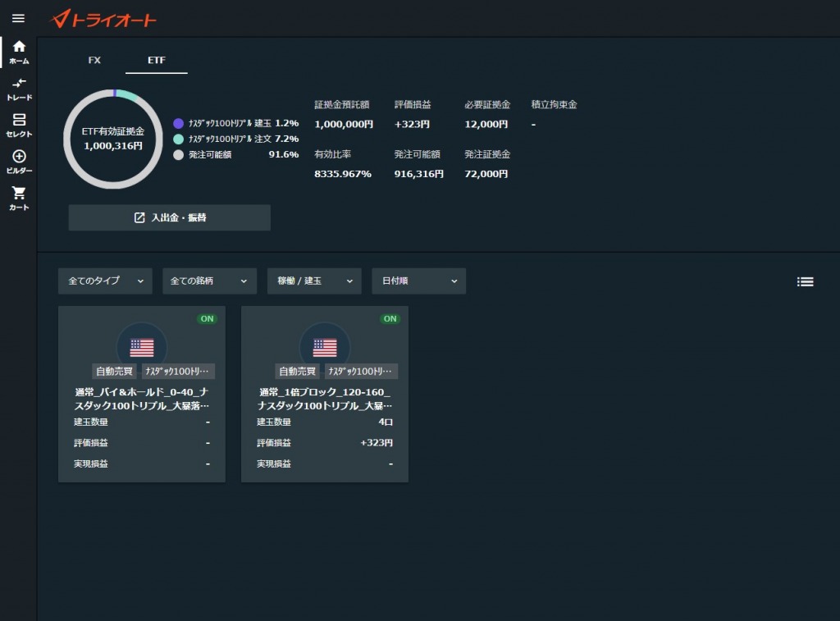Select the ETF tab
The image size is (840, 621).
pos(156,61)
